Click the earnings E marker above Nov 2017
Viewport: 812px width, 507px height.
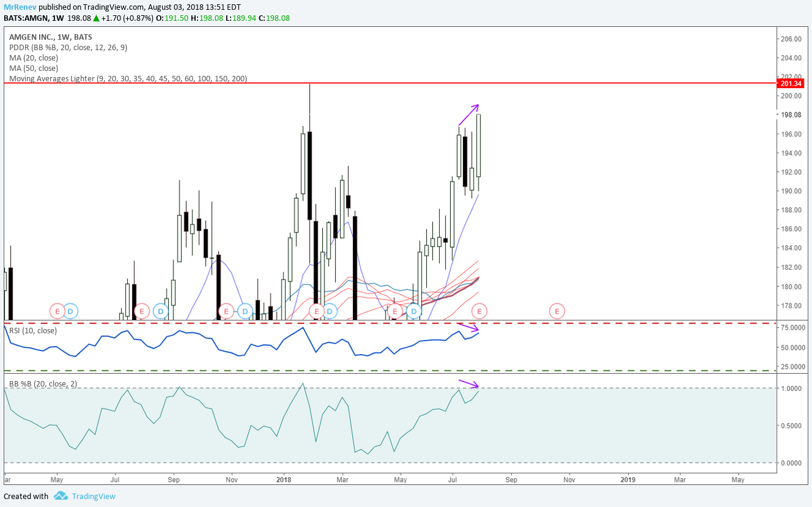[x=226, y=311]
